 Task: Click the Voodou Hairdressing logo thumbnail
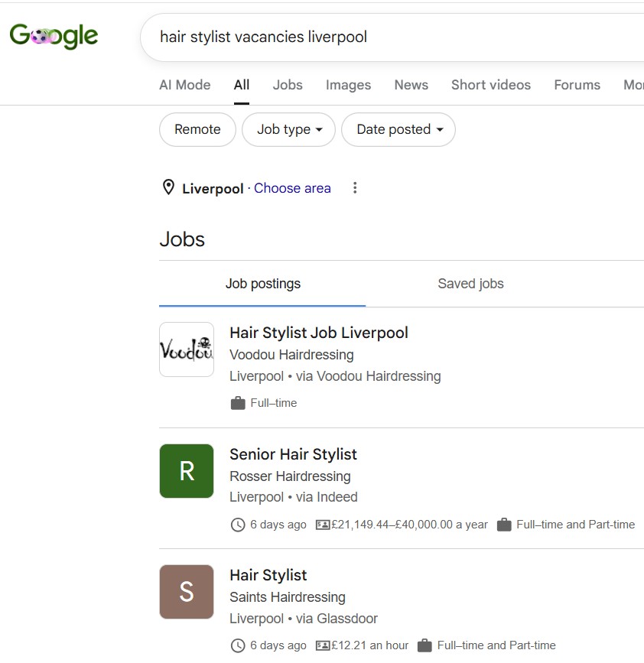pyautogui.click(x=187, y=349)
